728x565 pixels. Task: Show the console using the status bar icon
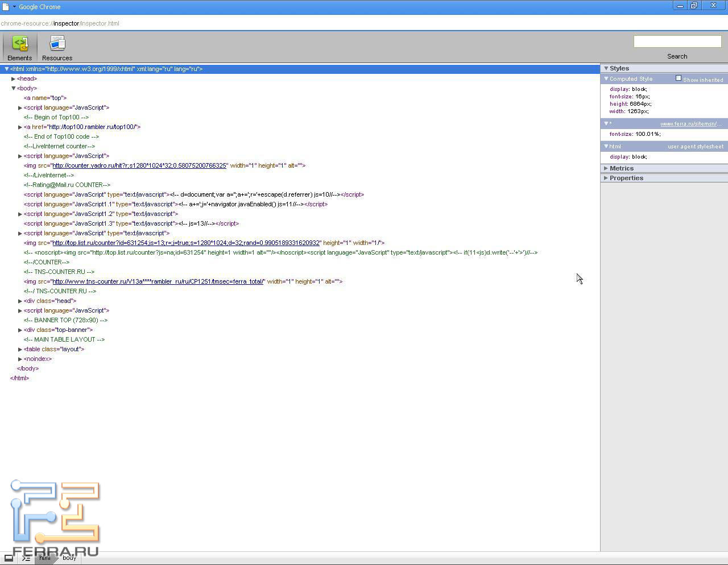click(26, 558)
